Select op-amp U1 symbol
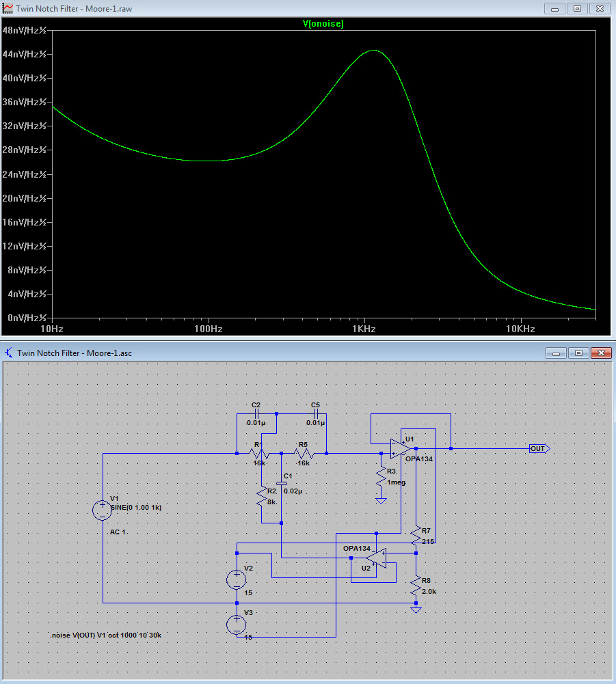 (x=400, y=448)
